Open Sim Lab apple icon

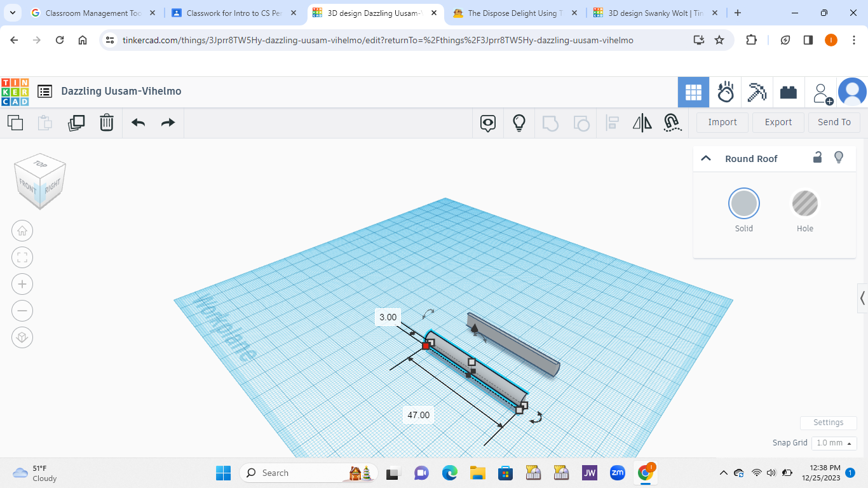[726, 93]
